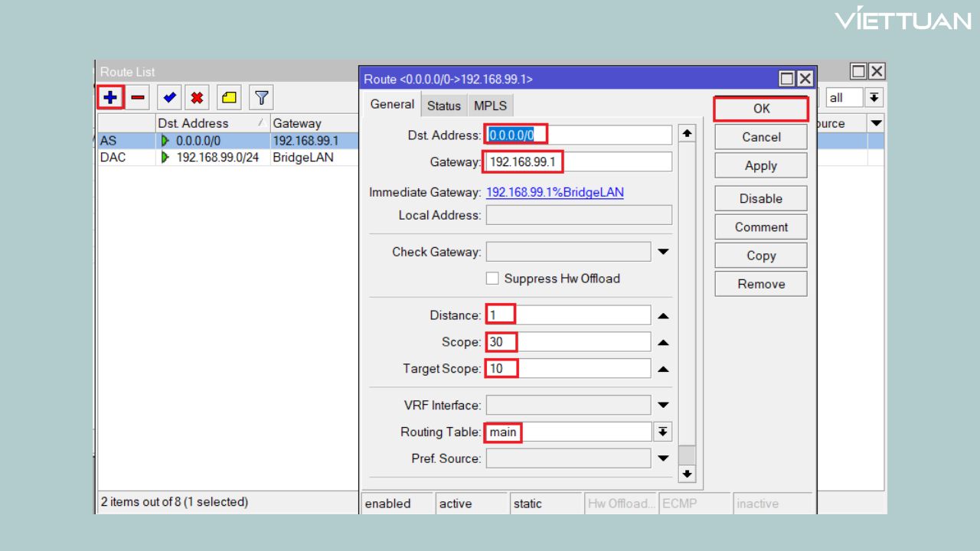Click the Apply button
Viewport: 980px width, 551px height.
click(760, 165)
